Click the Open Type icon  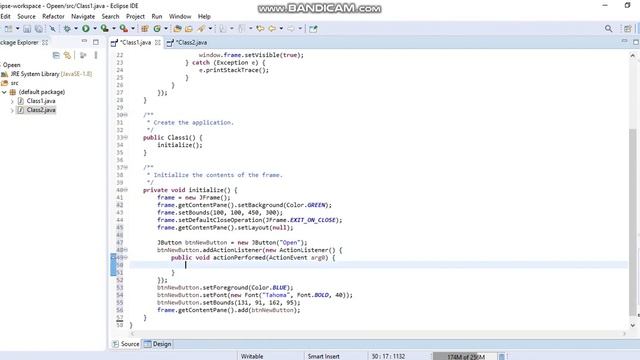tap(177, 29)
